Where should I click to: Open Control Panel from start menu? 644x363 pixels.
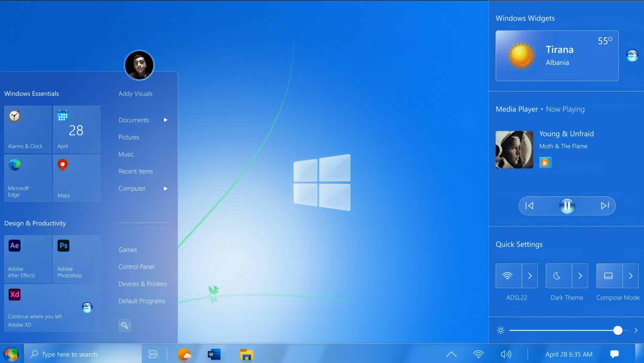tap(136, 267)
